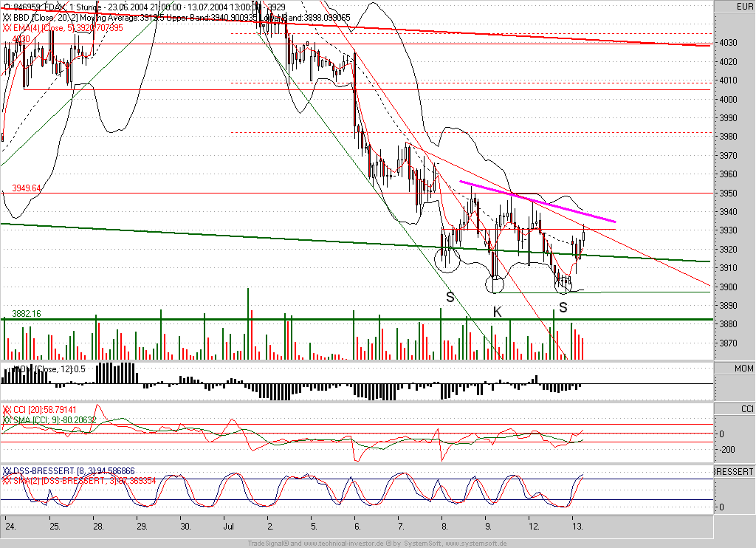Click the 13. date label on the time axis
The width and height of the screenshot is (756, 548).
pyautogui.click(x=577, y=527)
